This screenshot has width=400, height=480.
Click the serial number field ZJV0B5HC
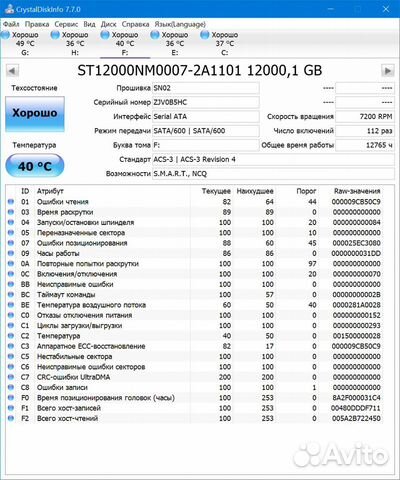pos(206,102)
